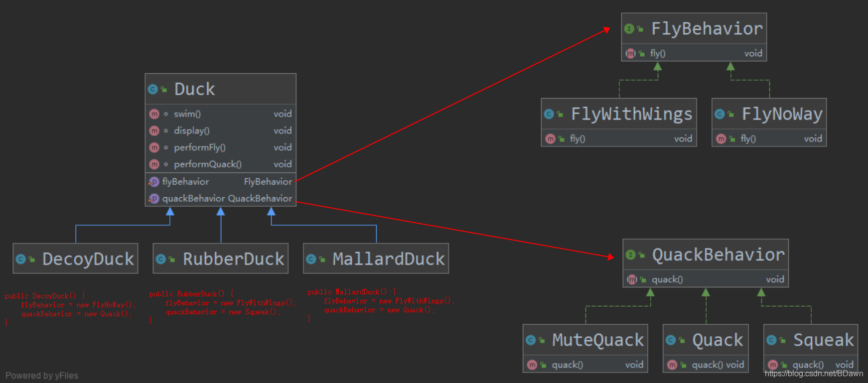Click the quack() method icon in Quack
Image resolution: width=868 pixels, height=383 pixels.
point(672,365)
